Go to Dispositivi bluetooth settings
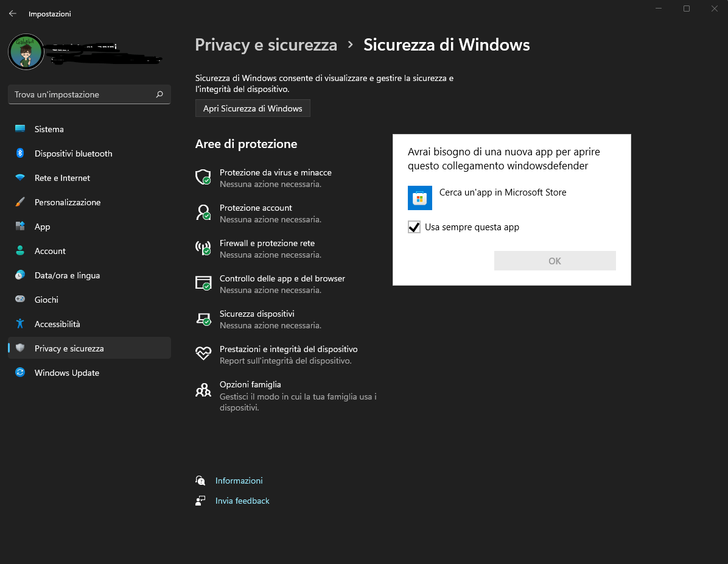The width and height of the screenshot is (728, 564). tap(89, 153)
